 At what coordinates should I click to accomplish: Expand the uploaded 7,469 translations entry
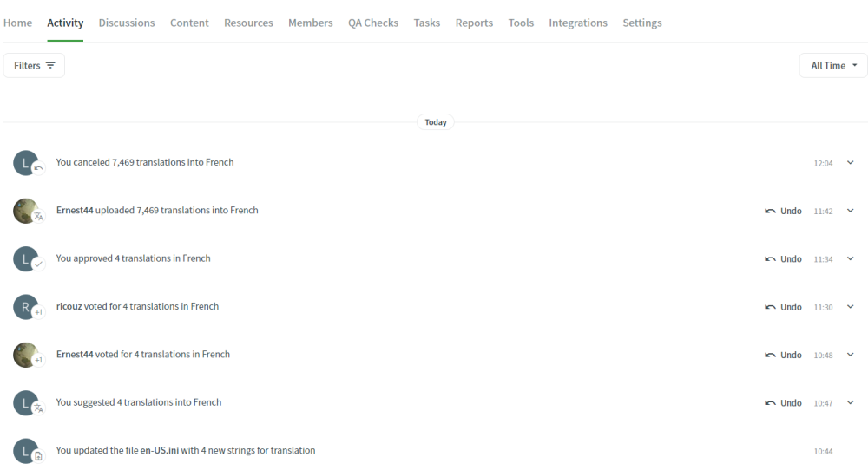(850, 211)
